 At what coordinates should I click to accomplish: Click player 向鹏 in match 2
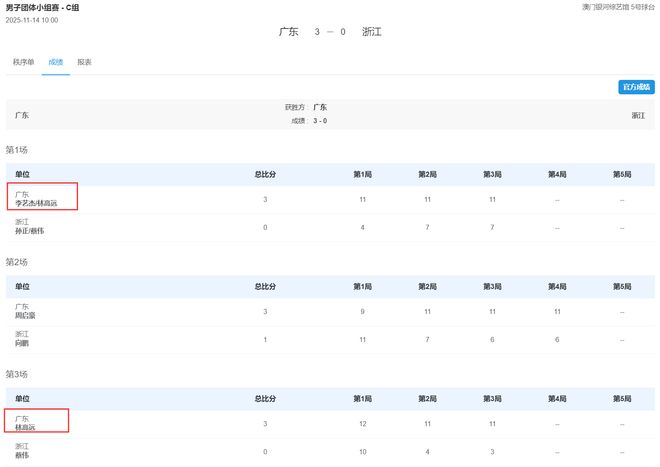pyautogui.click(x=22, y=343)
